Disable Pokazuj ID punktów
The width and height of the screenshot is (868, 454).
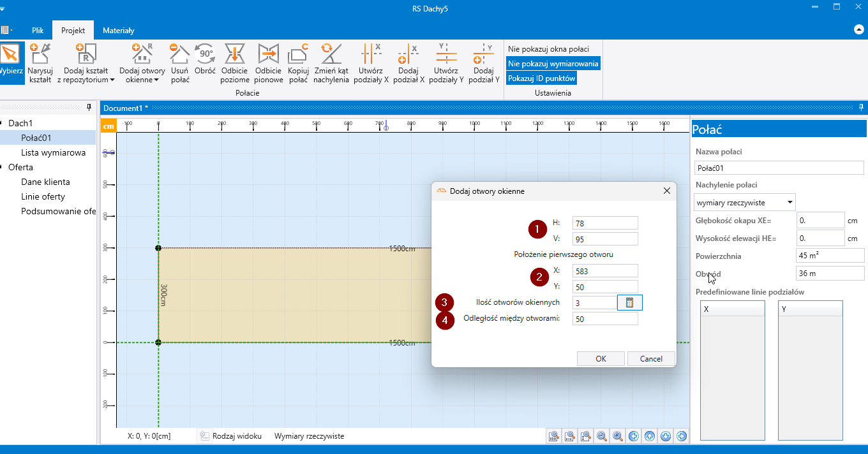coord(542,78)
